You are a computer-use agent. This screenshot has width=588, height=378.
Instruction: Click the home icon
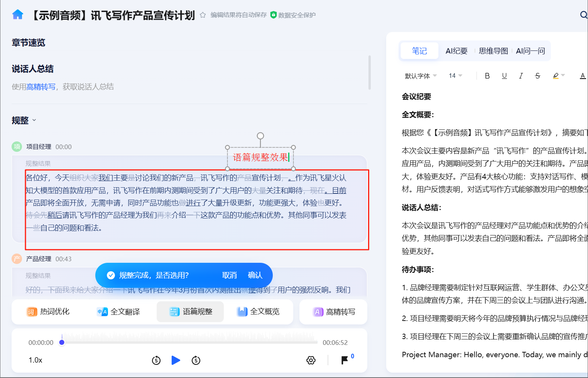pos(18,15)
